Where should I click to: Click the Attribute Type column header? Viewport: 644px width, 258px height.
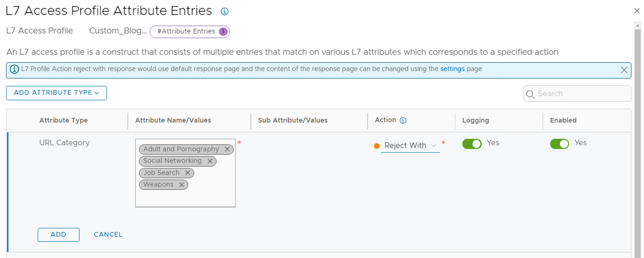click(x=64, y=120)
